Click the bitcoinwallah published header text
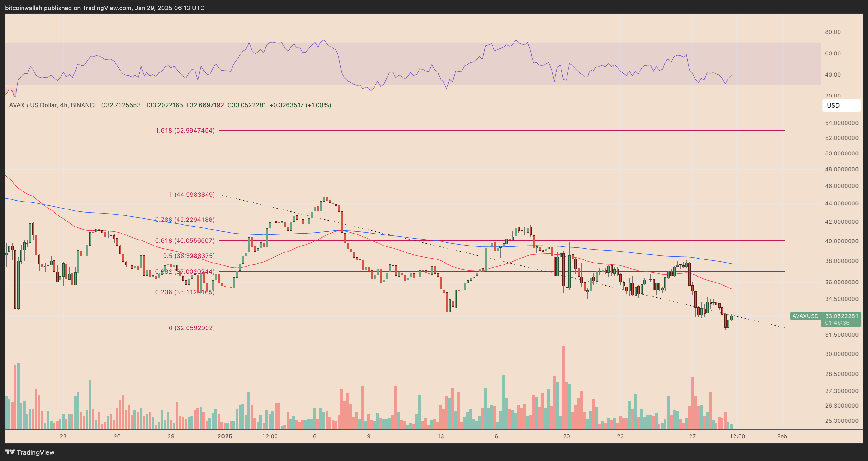Image resolution: width=868 pixels, height=461 pixels. click(x=105, y=8)
